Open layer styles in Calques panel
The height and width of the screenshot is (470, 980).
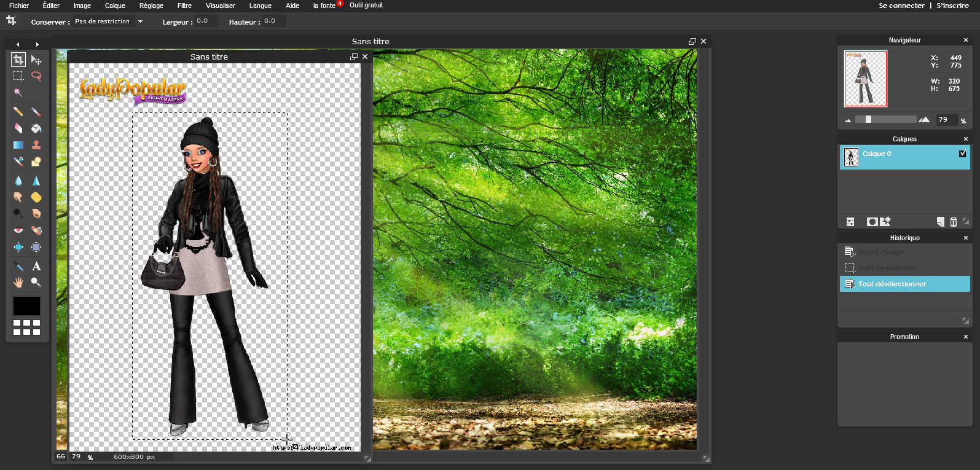[885, 221]
